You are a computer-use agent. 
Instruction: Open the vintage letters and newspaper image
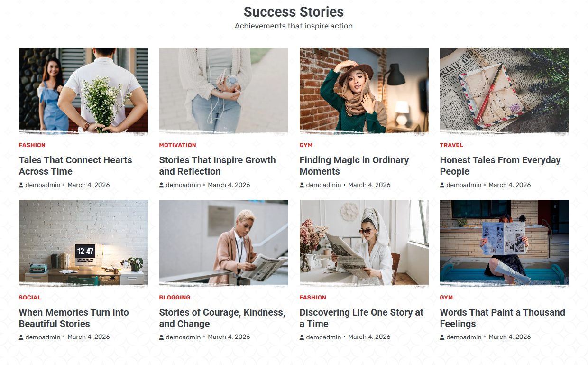pyautogui.click(x=505, y=90)
